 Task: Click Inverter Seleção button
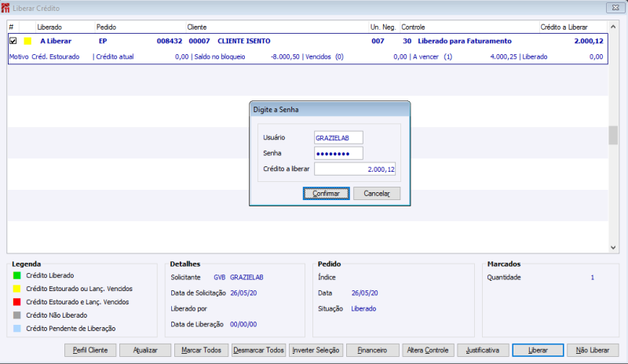[x=316, y=350]
